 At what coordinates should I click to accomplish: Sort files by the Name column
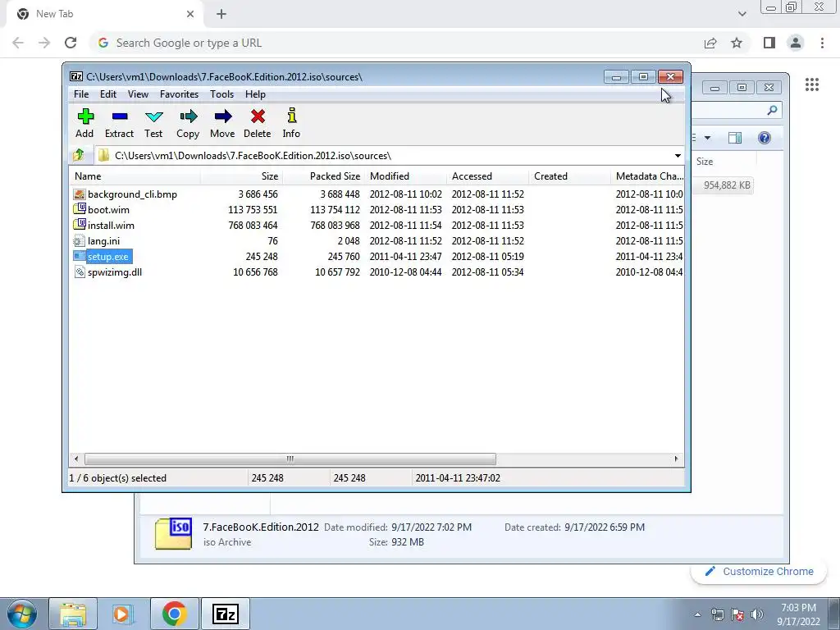tap(135, 176)
